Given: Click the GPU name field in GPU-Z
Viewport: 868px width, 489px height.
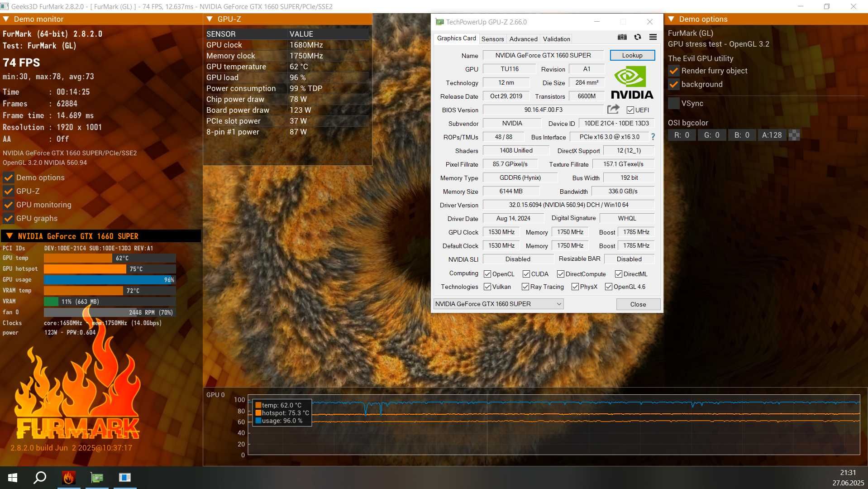Looking at the screenshot, I should tap(543, 55).
